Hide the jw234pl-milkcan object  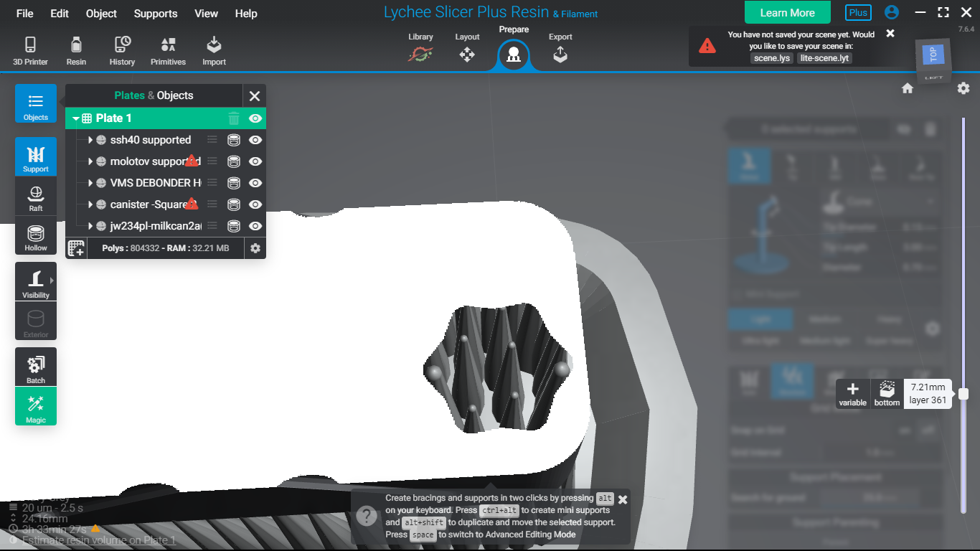coord(255,226)
